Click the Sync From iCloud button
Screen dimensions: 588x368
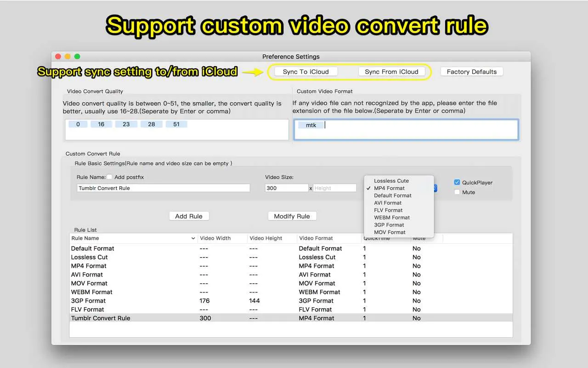[x=391, y=72]
